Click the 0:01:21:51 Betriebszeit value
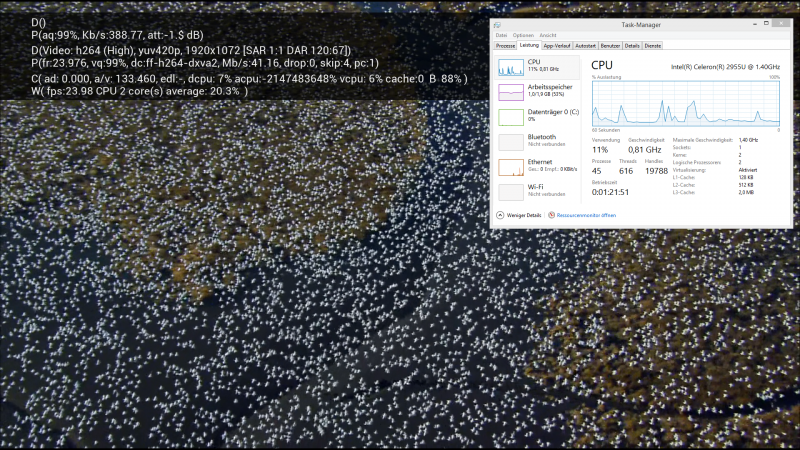 point(610,192)
